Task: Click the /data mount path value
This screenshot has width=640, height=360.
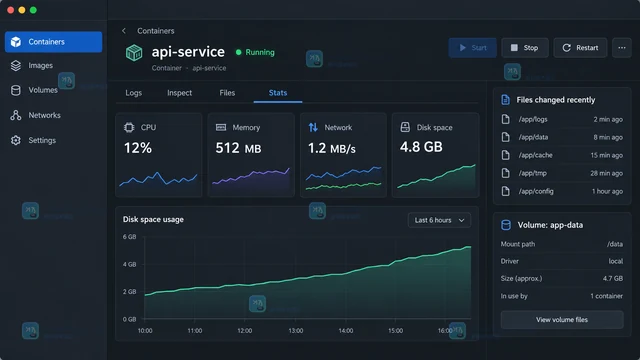Action: coord(615,244)
